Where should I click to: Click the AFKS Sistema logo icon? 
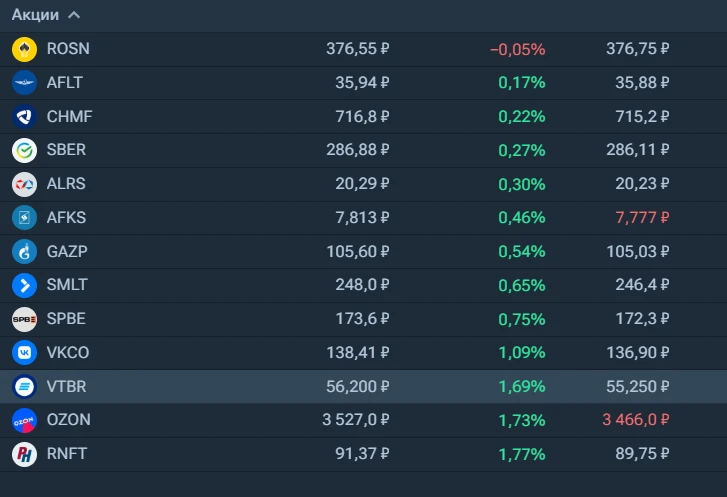(x=24, y=217)
